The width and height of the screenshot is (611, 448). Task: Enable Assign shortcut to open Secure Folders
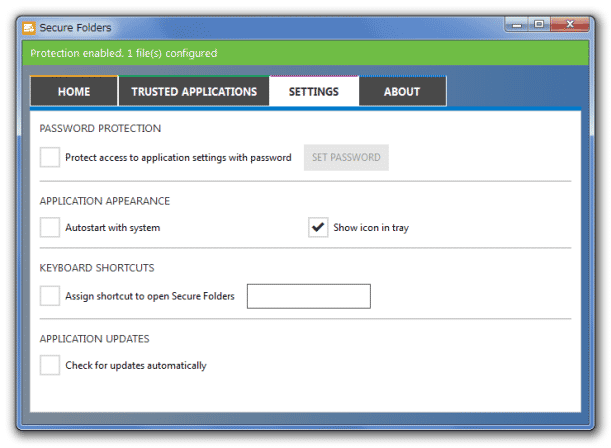pos(49,296)
